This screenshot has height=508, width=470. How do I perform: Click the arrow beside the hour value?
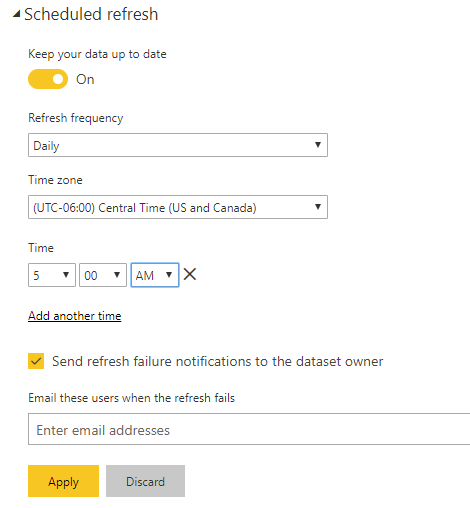pyautogui.click(x=66, y=275)
